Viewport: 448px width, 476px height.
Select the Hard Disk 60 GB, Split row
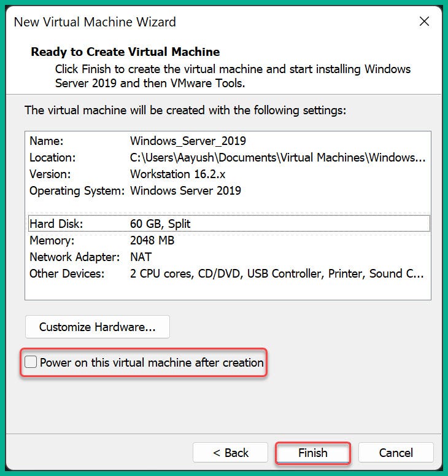click(x=229, y=224)
